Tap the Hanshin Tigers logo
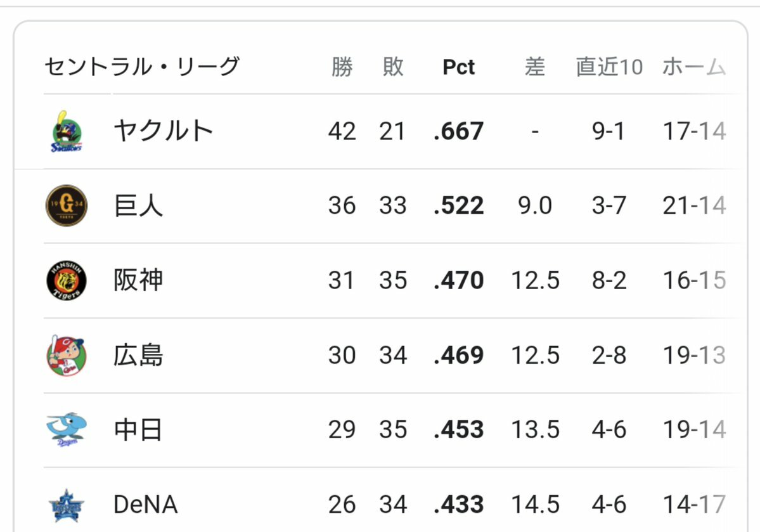 tap(67, 280)
